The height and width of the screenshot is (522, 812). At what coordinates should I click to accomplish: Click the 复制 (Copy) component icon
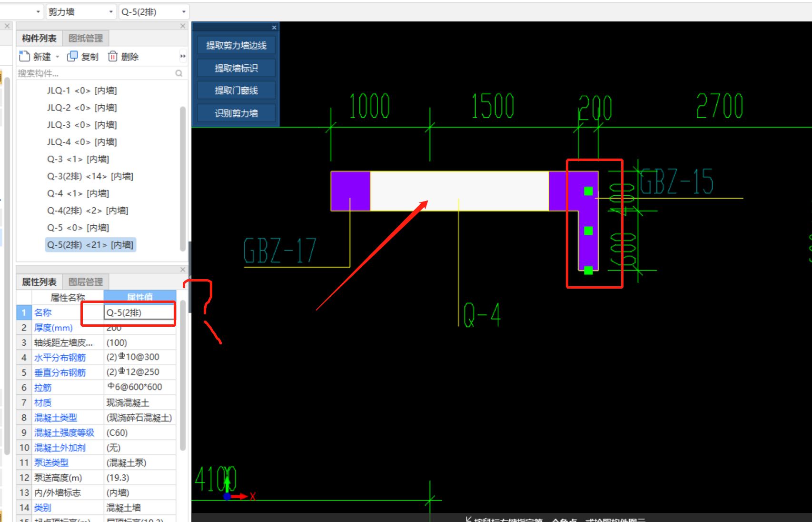pos(72,56)
